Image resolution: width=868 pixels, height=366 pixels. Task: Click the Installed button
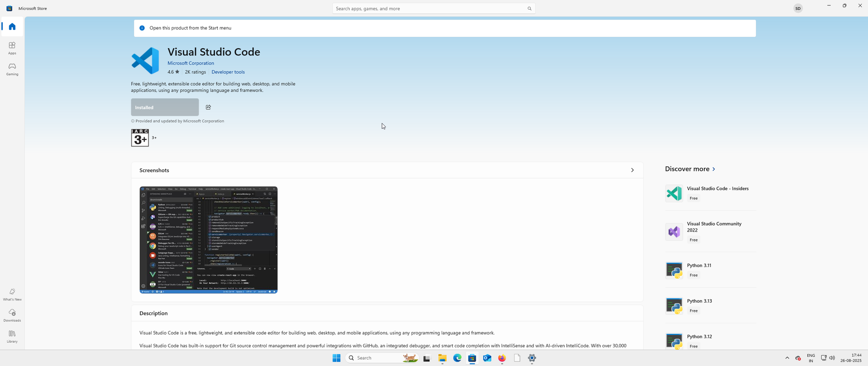pos(165,107)
